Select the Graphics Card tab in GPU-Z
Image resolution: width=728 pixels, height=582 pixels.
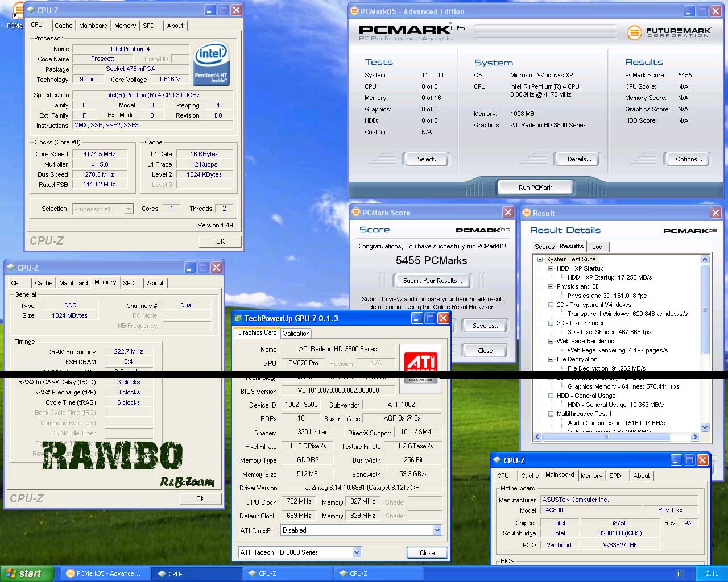[x=257, y=332]
